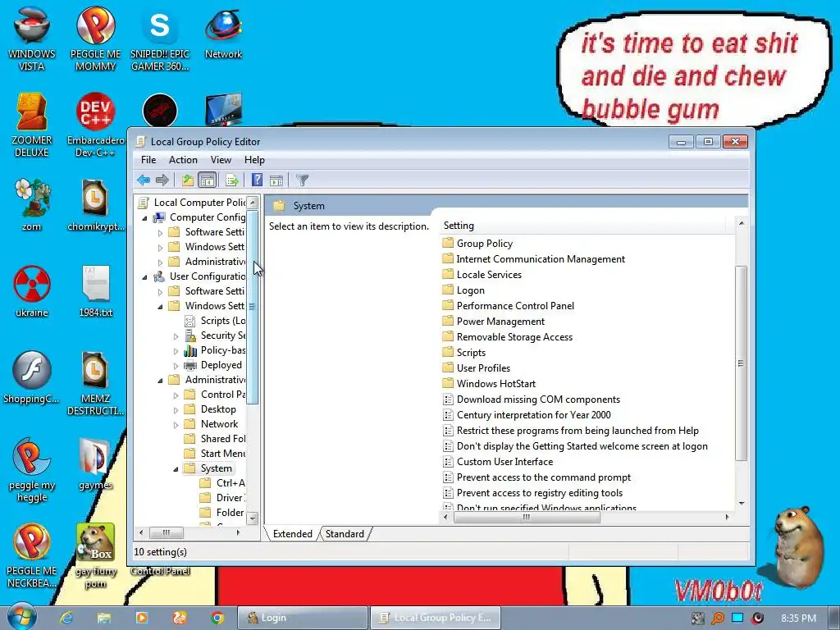Image resolution: width=840 pixels, height=630 pixels.
Task: Select Century interpretation for Year 2000
Action: click(x=527, y=414)
